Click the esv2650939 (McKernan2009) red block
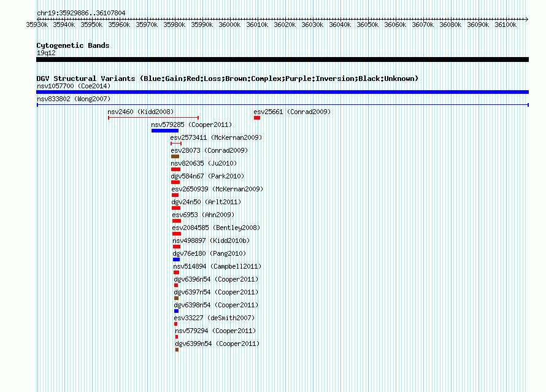This screenshot has width=546, height=392. pyautogui.click(x=175, y=195)
